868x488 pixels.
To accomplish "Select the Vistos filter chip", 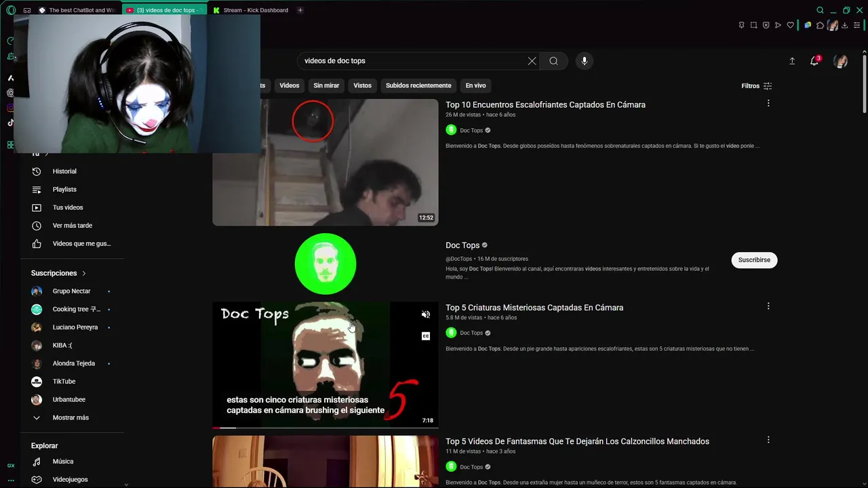I will tap(362, 85).
